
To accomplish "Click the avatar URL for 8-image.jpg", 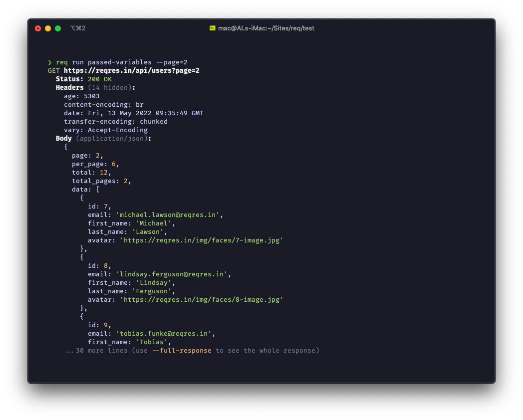I will 202,300.
